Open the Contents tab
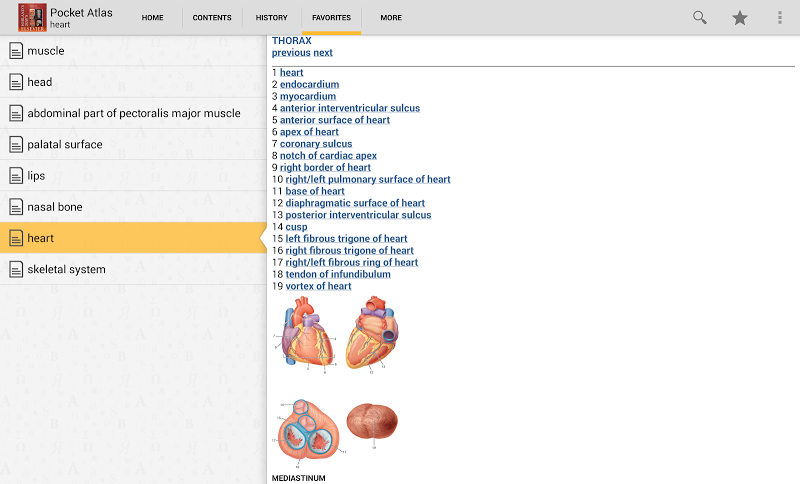 [211, 18]
